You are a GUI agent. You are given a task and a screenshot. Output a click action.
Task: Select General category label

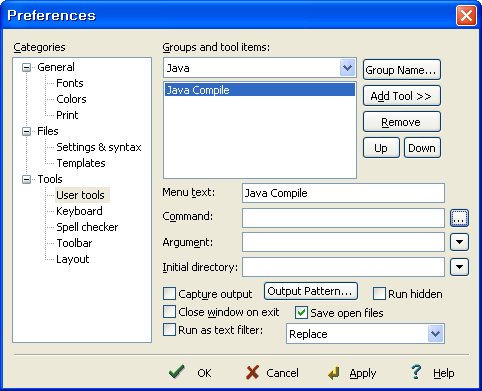[x=56, y=67]
